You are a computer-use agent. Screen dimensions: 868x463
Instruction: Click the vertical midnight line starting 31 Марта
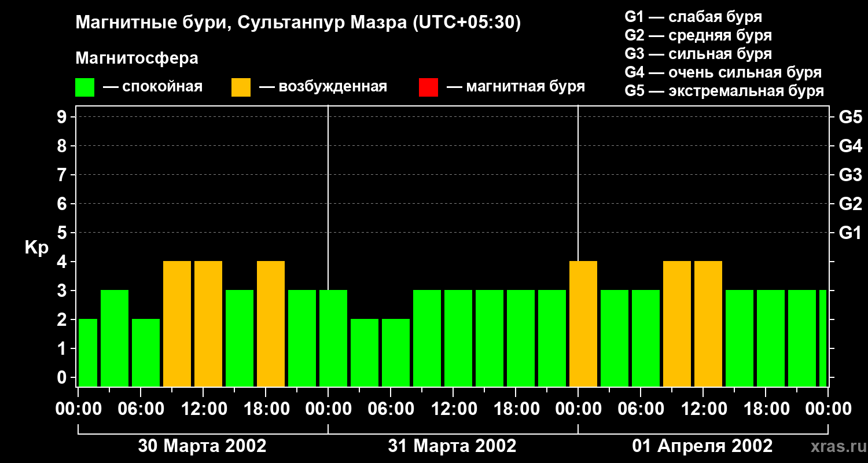click(x=328, y=197)
